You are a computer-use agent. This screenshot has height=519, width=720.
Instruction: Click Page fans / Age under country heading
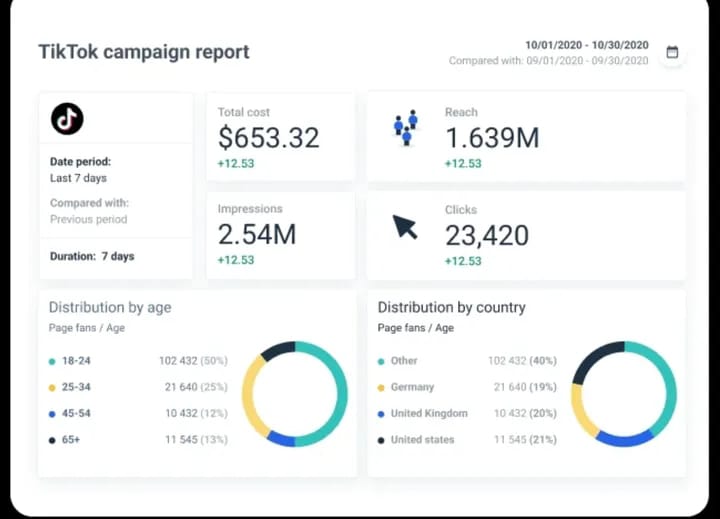click(416, 328)
